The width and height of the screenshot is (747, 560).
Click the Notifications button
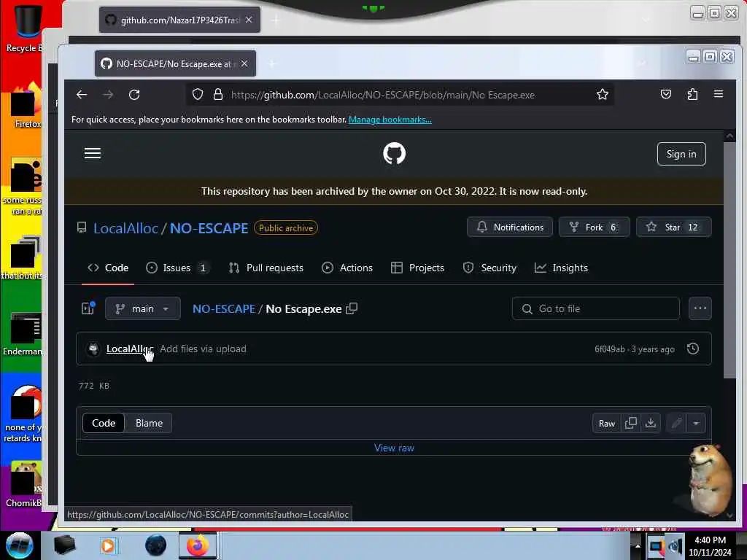(x=510, y=227)
